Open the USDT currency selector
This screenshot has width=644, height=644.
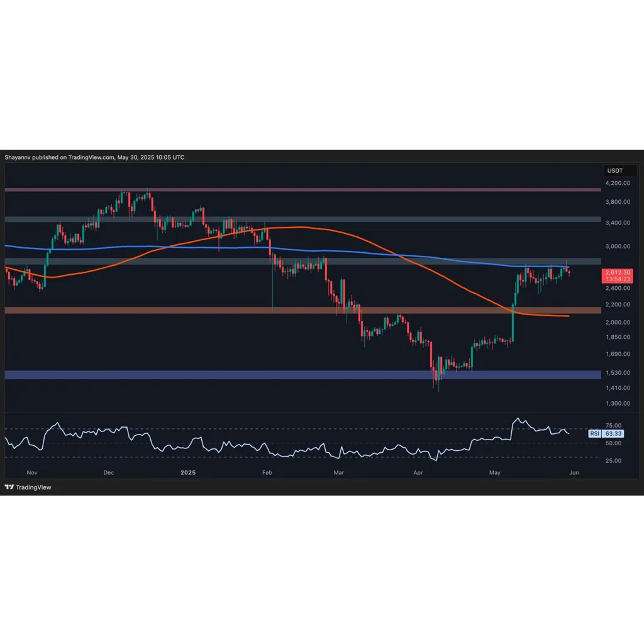[619, 170]
